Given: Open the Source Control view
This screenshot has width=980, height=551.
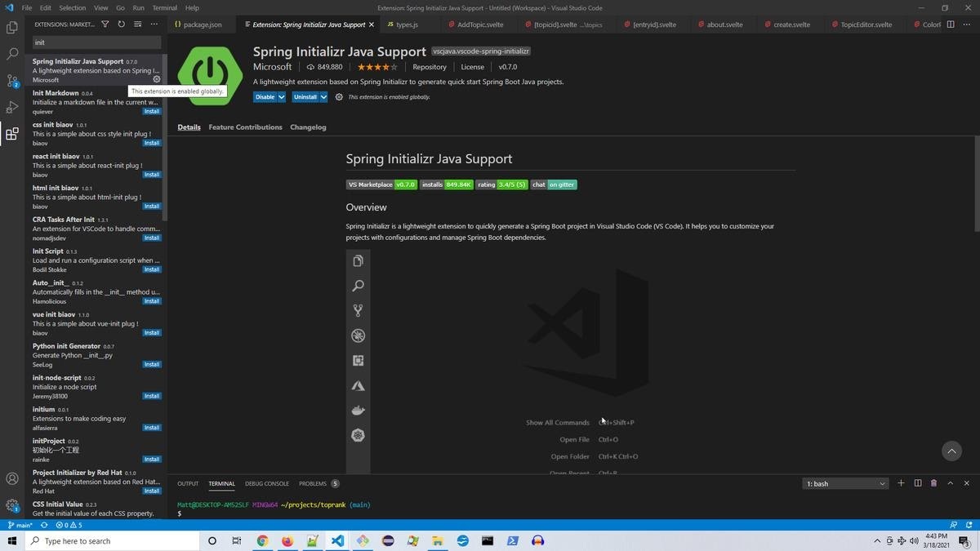Looking at the screenshot, I should pos(12,80).
